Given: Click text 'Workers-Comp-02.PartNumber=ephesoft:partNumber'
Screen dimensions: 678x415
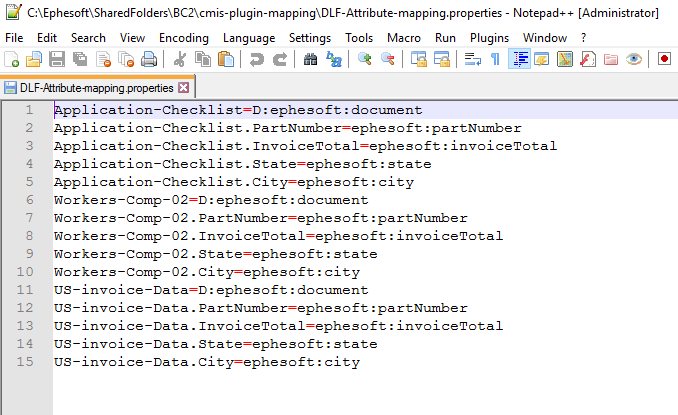Looking at the screenshot, I should point(261,218).
